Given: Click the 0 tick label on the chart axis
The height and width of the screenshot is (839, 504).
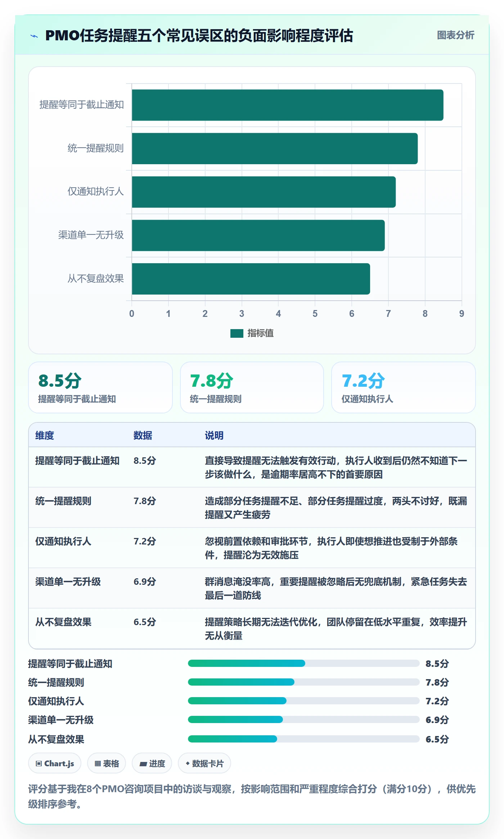Looking at the screenshot, I should (132, 314).
